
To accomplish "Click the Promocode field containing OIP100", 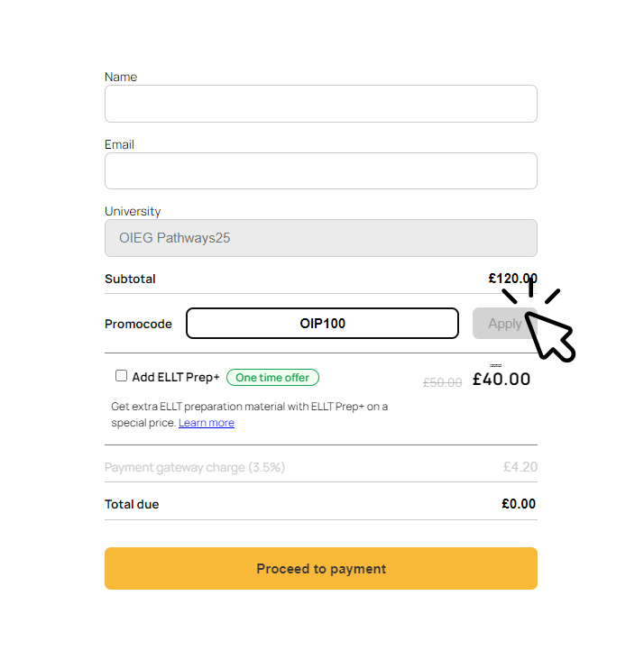I will click(x=322, y=324).
